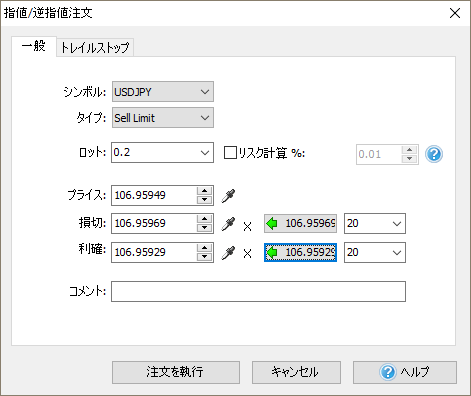
Task: Pick price from chart with プライス eyedropper
Action: [x=228, y=196]
